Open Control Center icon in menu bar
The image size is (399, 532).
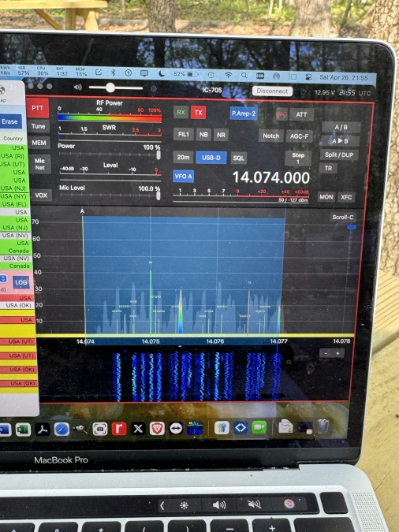click(308, 77)
